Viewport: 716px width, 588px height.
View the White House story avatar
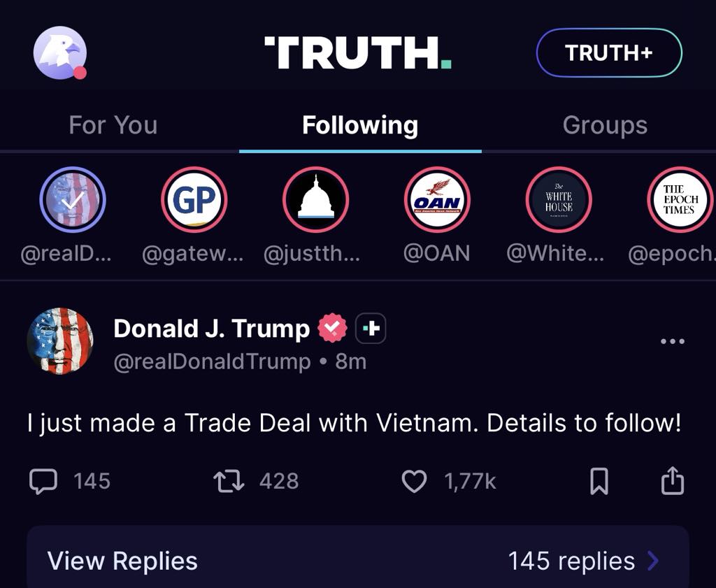(559, 199)
